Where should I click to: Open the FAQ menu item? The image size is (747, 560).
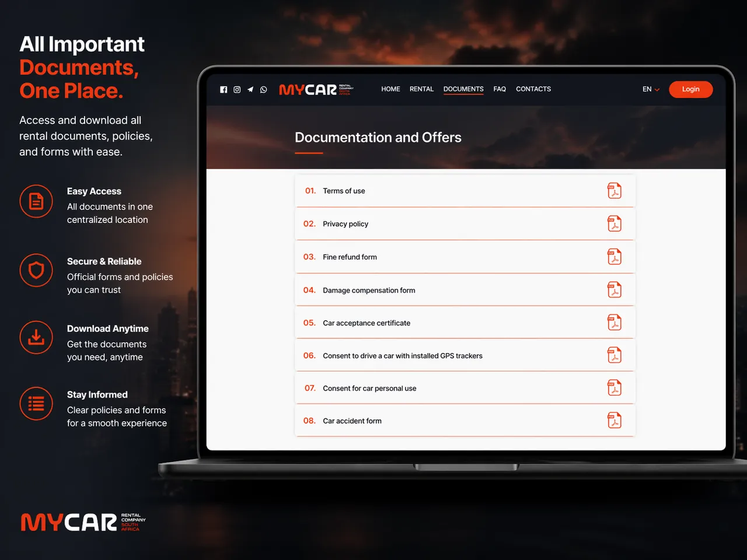(500, 89)
